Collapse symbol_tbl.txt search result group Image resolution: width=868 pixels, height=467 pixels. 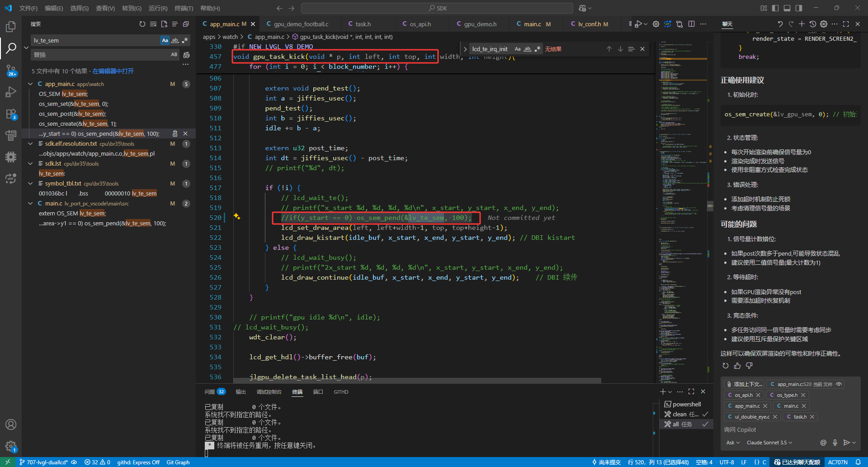click(x=30, y=183)
